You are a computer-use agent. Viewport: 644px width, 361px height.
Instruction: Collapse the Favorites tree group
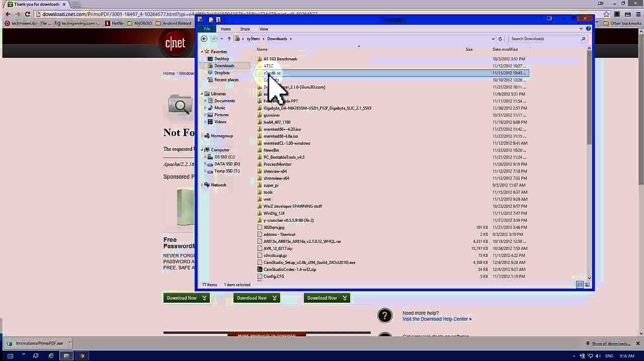click(x=202, y=52)
